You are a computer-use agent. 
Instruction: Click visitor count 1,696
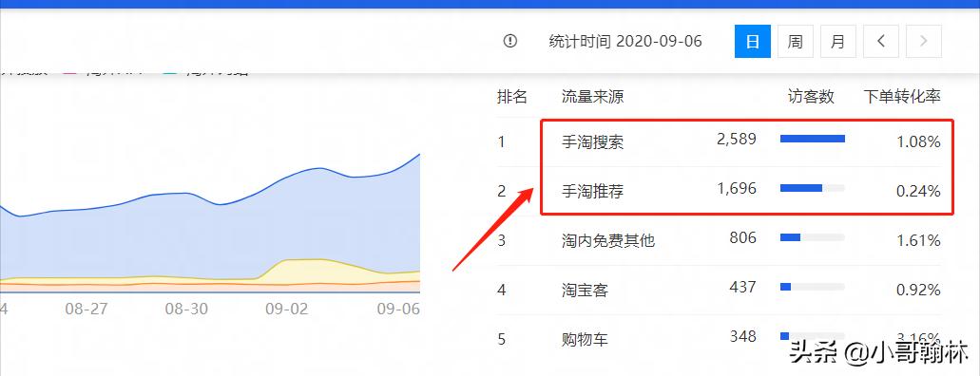pyautogui.click(x=737, y=188)
